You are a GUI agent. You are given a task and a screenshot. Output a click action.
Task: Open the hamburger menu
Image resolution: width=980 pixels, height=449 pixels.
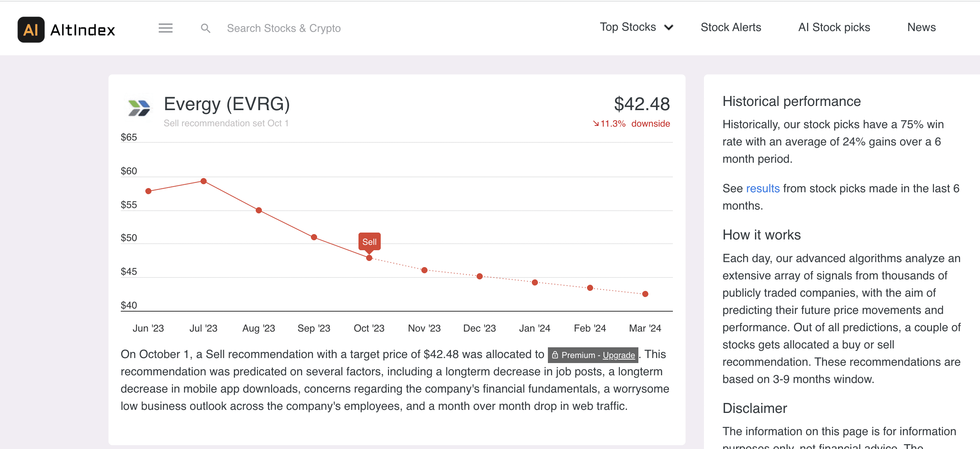coord(166,28)
